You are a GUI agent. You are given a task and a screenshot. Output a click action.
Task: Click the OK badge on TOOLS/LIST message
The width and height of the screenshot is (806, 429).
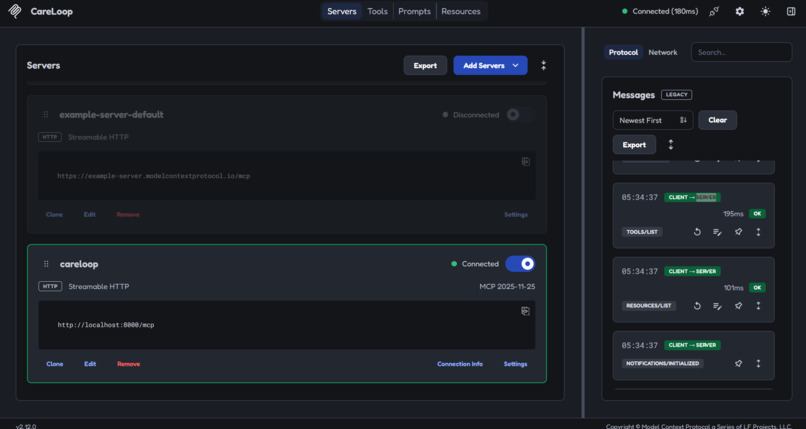pos(757,213)
